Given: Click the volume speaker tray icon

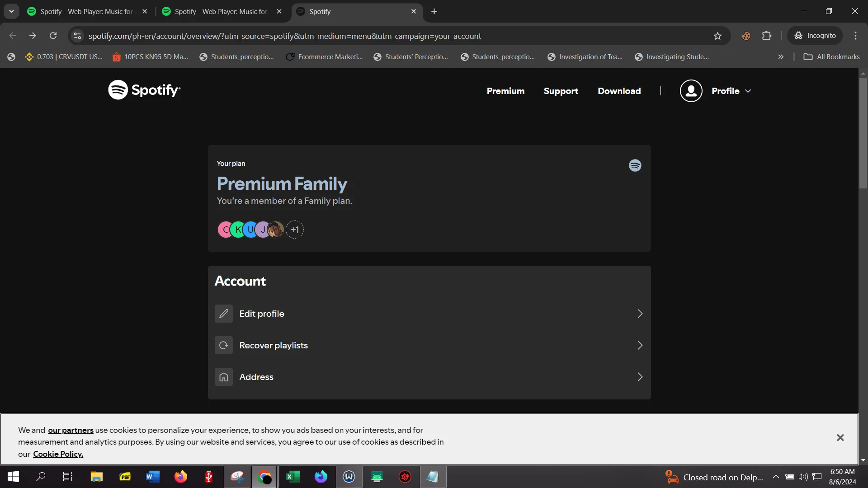Looking at the screenshot, I should [x=803, y=477].
